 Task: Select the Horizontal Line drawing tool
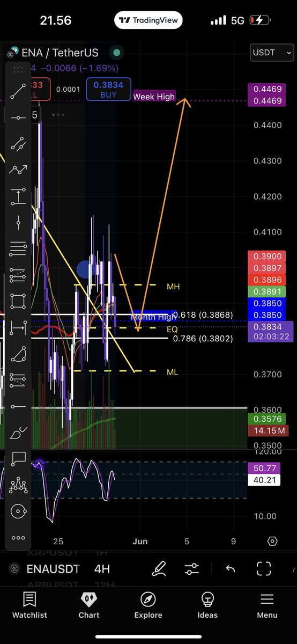[x=18, y=118]
